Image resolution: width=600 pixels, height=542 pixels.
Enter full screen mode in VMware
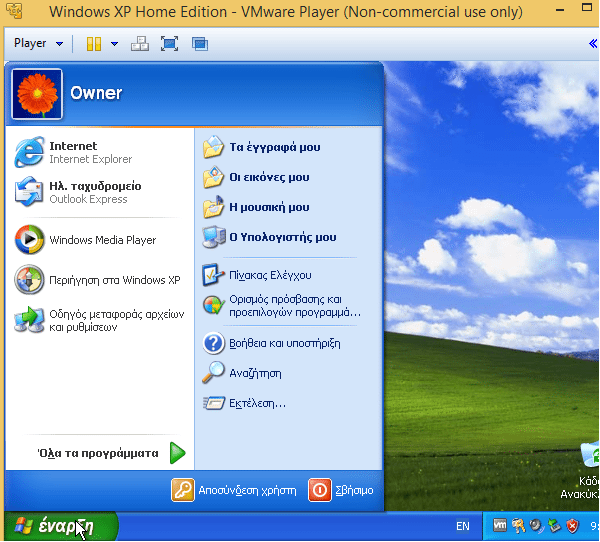(x=169, y=44)
